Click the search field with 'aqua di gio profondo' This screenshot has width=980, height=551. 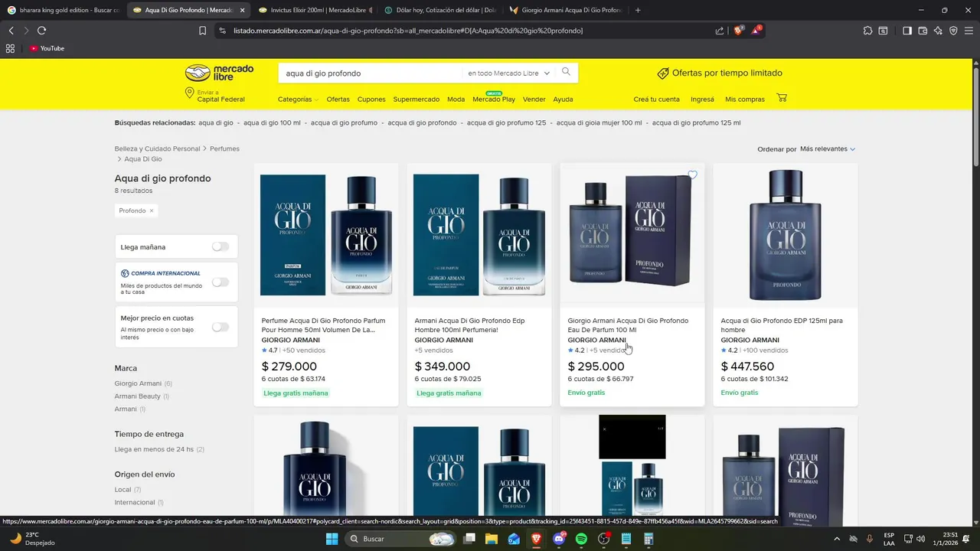pos(371,73)
